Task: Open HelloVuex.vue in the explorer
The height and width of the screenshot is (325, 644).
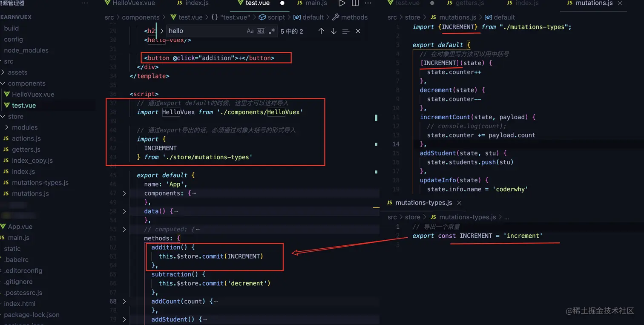Action: point(33,95)
